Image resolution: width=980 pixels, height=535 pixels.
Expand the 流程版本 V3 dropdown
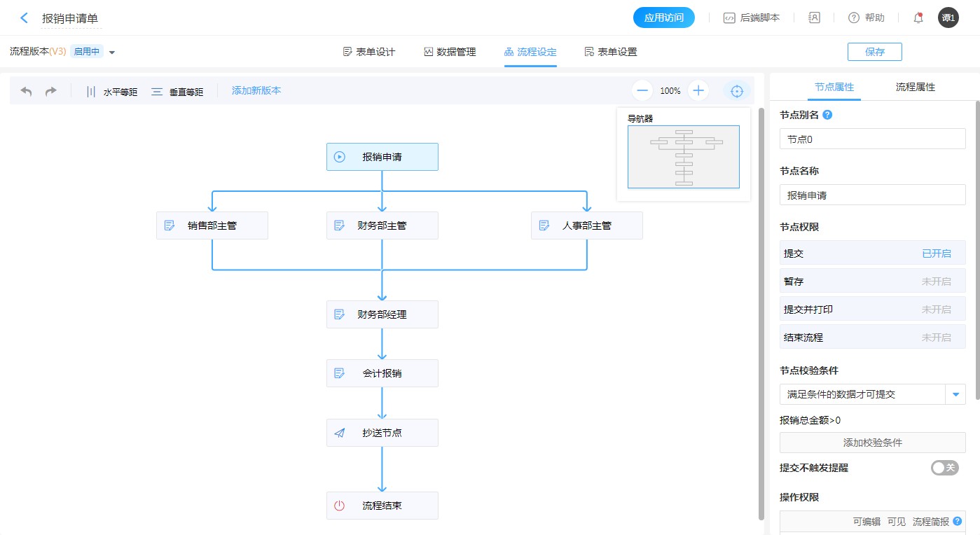point(112,52)
